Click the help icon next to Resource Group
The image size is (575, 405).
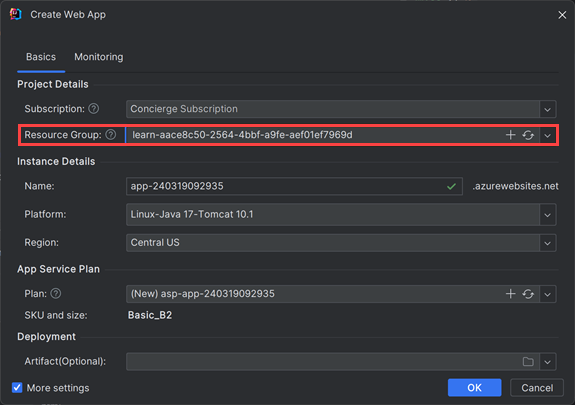(111, 135)
